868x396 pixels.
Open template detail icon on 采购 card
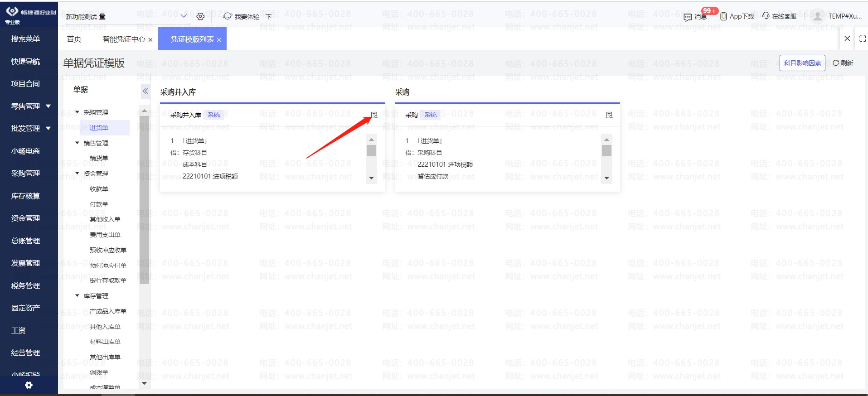pyautogui.click(x=609, y=115)
